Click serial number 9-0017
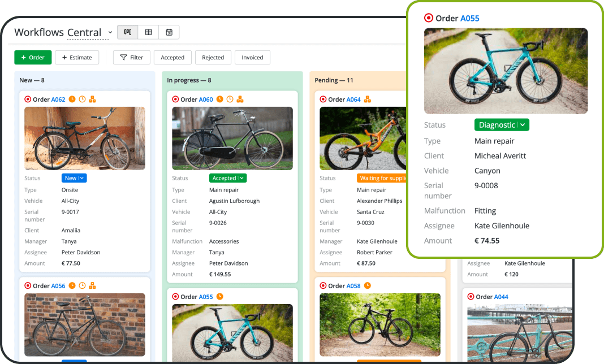This screenshot has width=604, height=364. (70, 212)
